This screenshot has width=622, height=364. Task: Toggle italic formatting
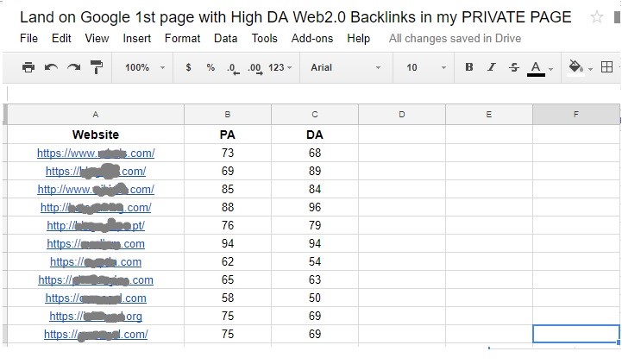pyautogui.click(x=492, y=67)
